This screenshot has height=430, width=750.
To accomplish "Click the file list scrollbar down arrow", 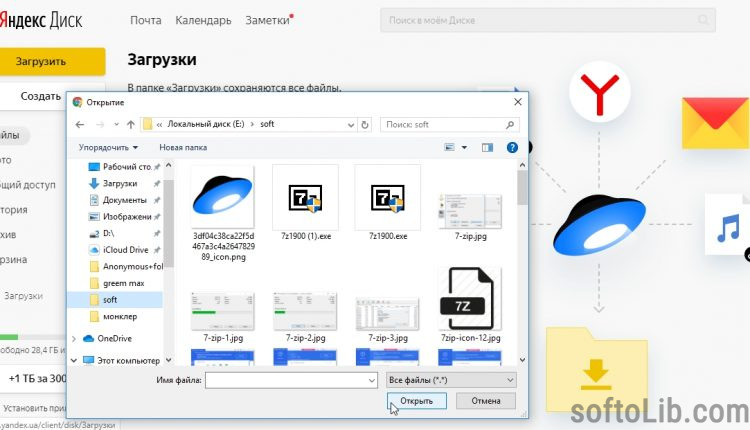I will pos(522,360).
